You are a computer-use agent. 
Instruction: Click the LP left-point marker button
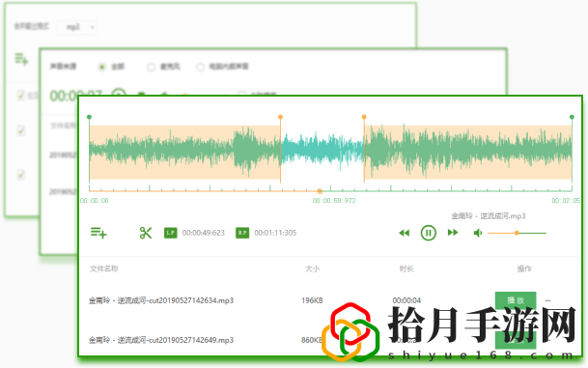tap(171, 233)
